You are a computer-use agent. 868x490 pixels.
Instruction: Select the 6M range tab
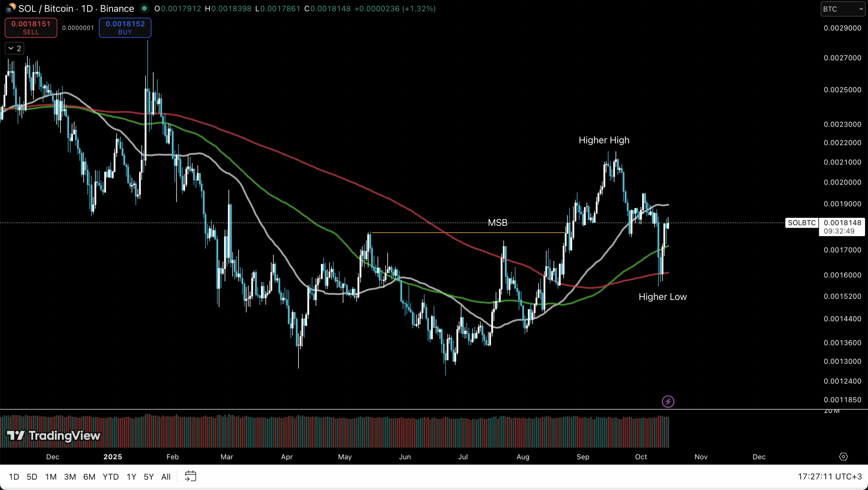tap(89, 476)
